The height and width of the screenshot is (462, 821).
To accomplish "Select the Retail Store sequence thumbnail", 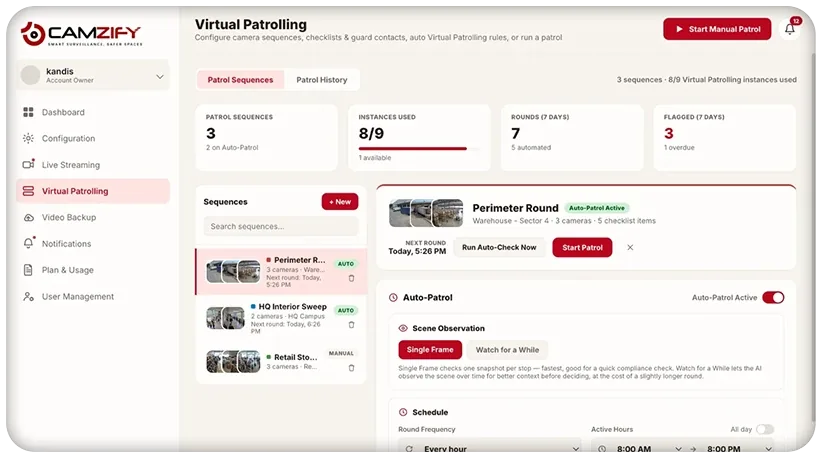I will [x=234, y=361].
